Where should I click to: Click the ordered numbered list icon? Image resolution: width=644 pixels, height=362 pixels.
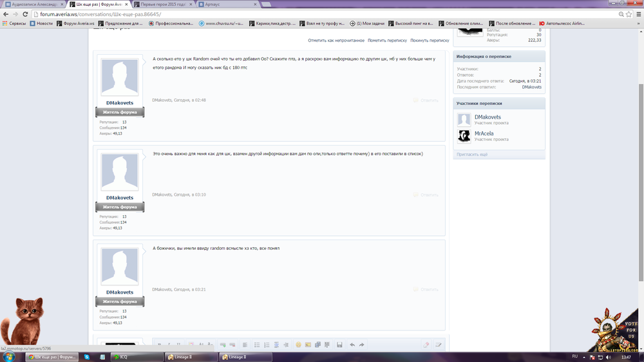[266, 345]
